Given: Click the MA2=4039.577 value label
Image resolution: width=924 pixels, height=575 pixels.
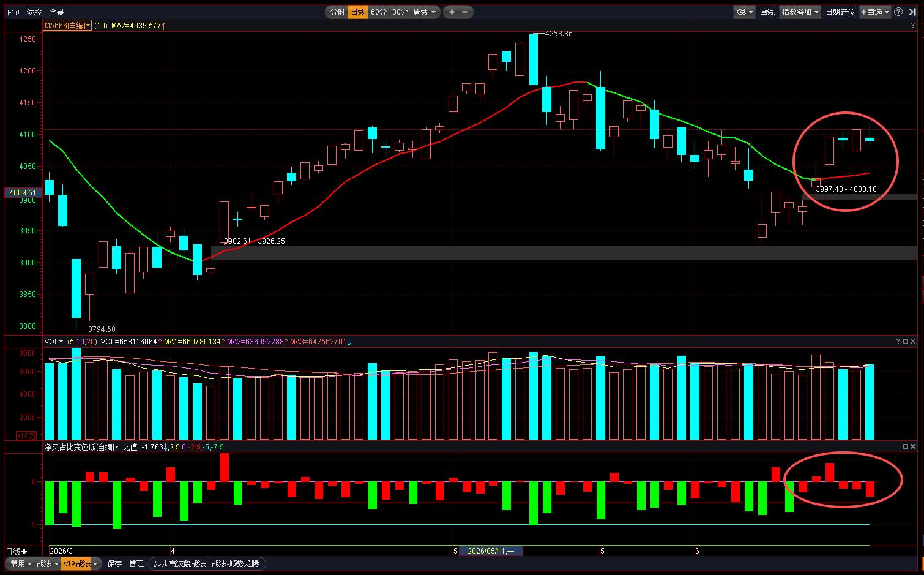Looking at the screenshot, I should [138, 26].
